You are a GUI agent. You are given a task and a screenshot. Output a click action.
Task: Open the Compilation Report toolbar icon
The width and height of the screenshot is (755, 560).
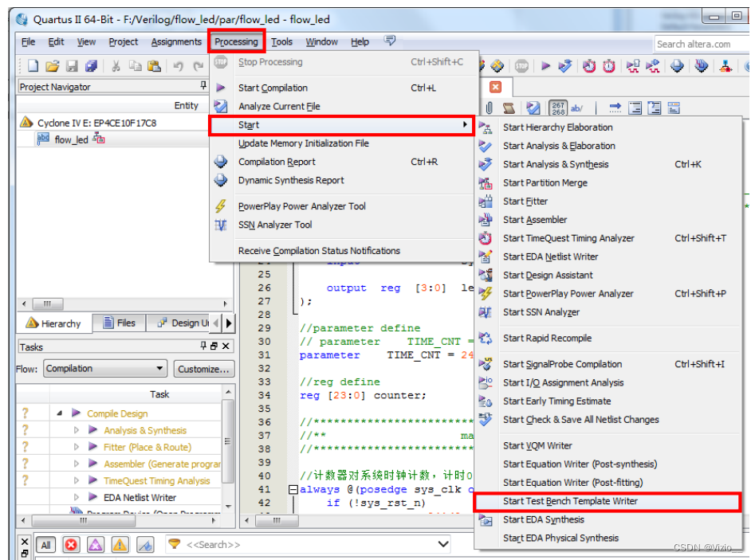(677, 65)
